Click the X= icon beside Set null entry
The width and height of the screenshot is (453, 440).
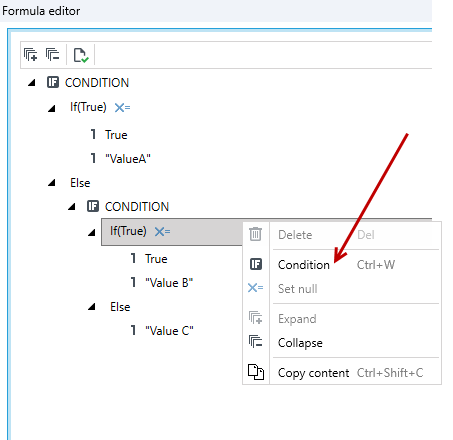pyautogui.click(x=255, y=287)
